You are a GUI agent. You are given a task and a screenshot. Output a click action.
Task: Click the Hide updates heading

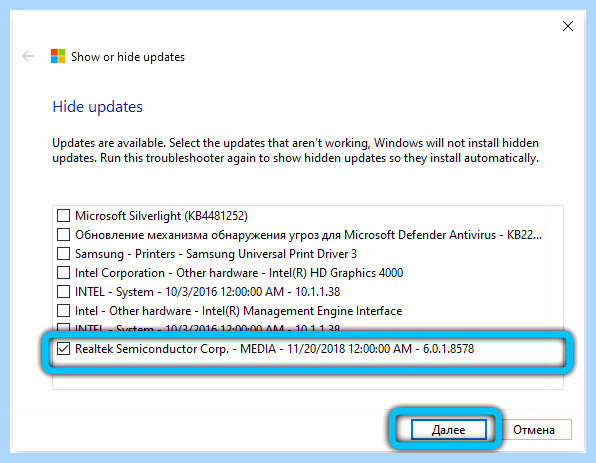coord(98,107)
